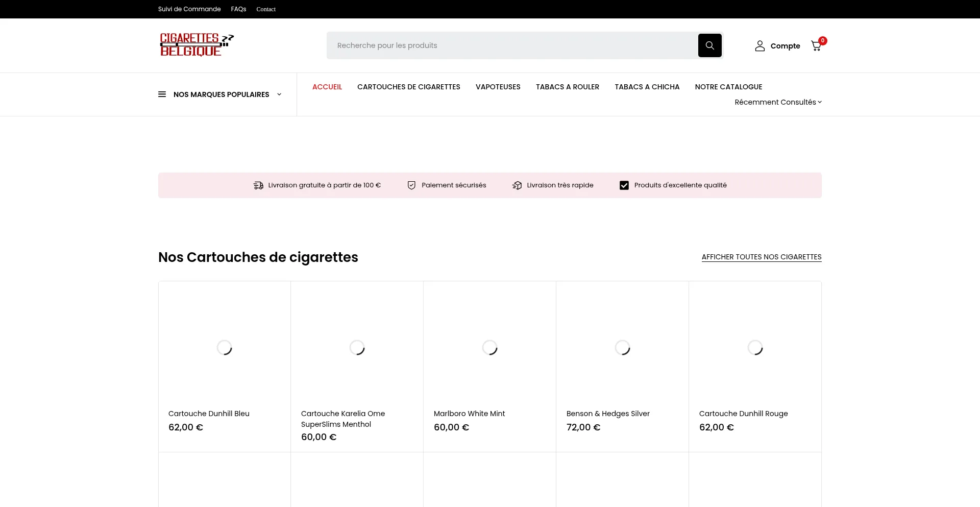
Task: Open the Cartouches de Cigarettes menu
Action: point(408,87)
